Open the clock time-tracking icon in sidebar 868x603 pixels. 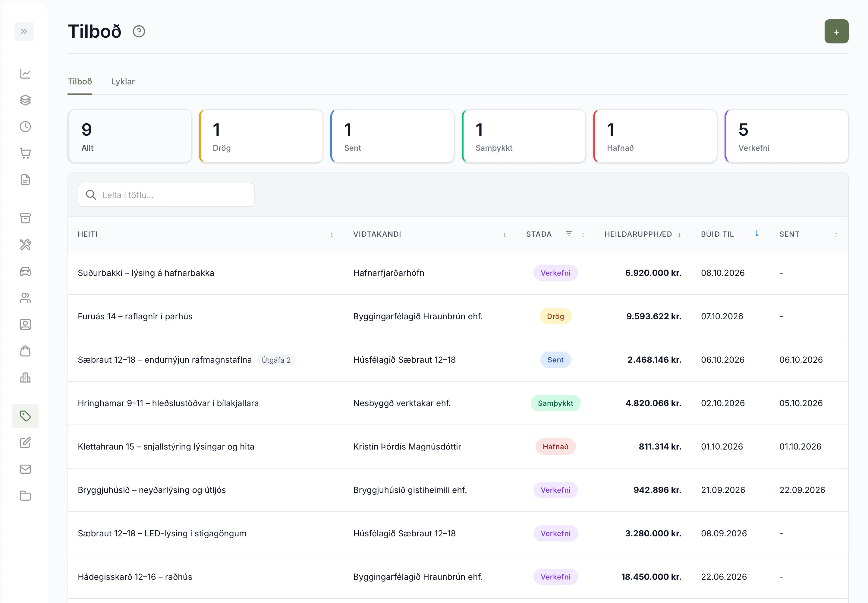(25, 127)
